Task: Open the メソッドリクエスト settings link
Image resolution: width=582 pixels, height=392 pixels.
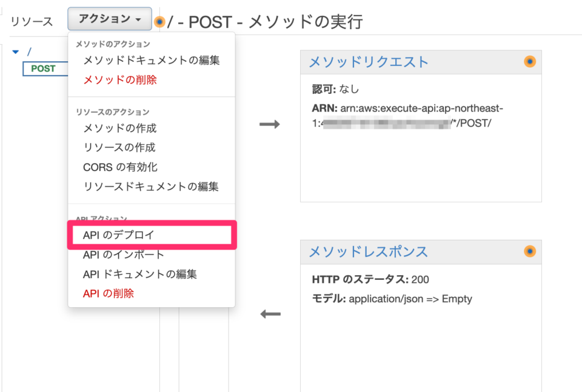Action: 367,62
